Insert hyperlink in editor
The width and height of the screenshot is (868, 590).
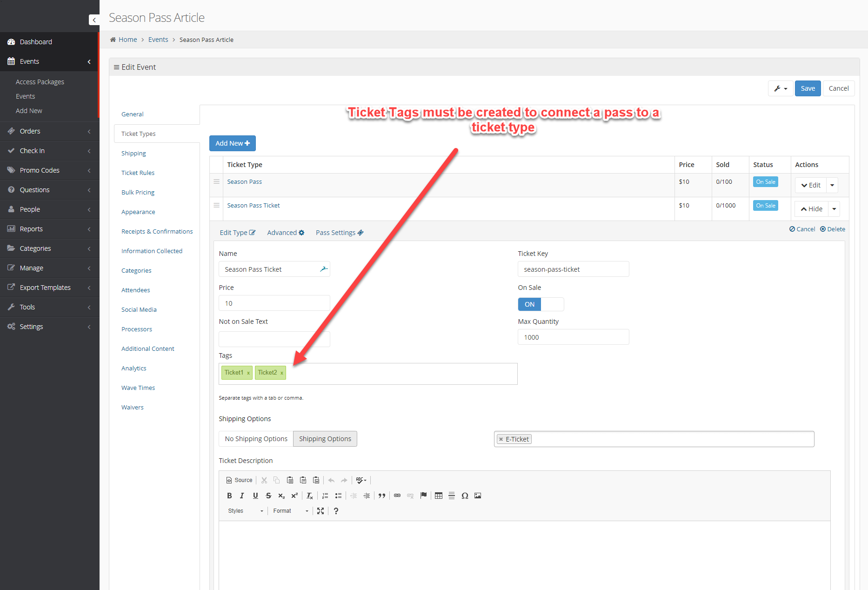coord(397,496)
